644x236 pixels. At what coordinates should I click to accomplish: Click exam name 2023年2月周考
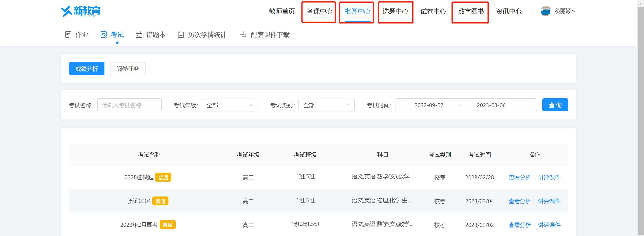click(x=139, y=225)
